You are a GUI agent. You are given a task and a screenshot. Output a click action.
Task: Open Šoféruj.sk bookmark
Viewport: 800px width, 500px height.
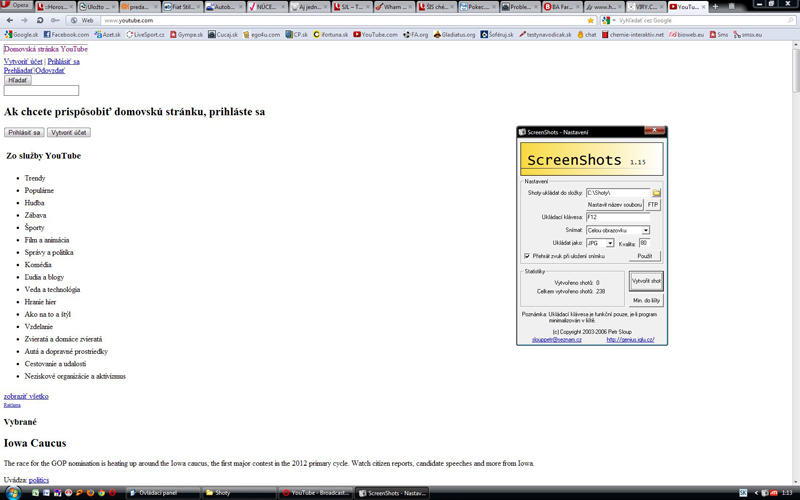pyautogui.click(x=497, y=35)
